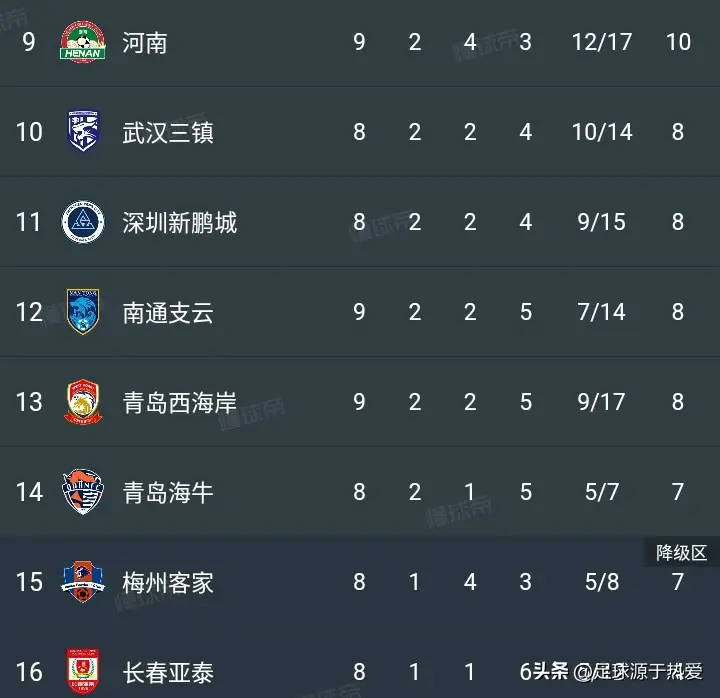
Task: Select the Qingdao Hainiu crest
Action: click(83, 491)
